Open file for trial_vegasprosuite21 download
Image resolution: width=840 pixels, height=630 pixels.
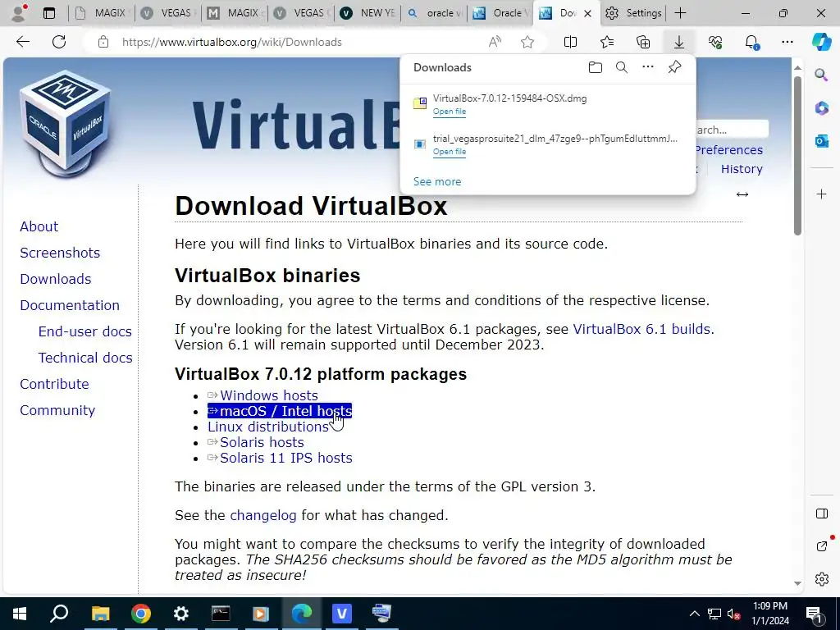pos(449,152)
